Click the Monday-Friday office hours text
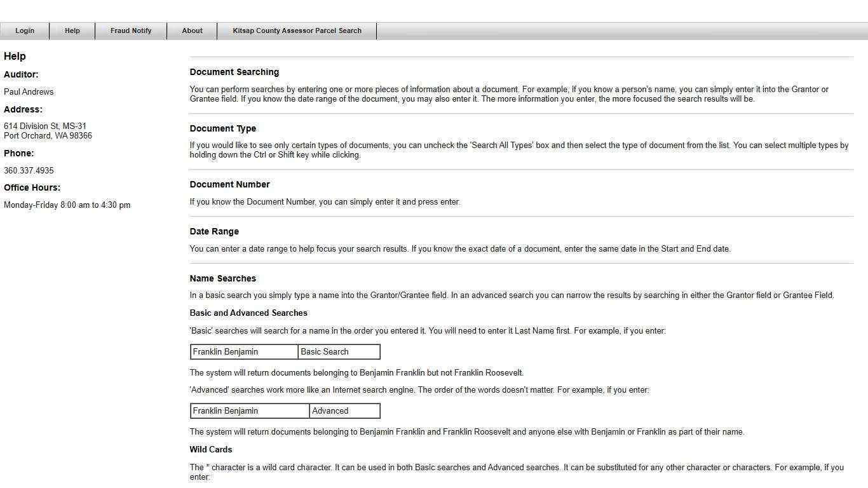Viewport: 868px width, 488px height. (67, 205)
